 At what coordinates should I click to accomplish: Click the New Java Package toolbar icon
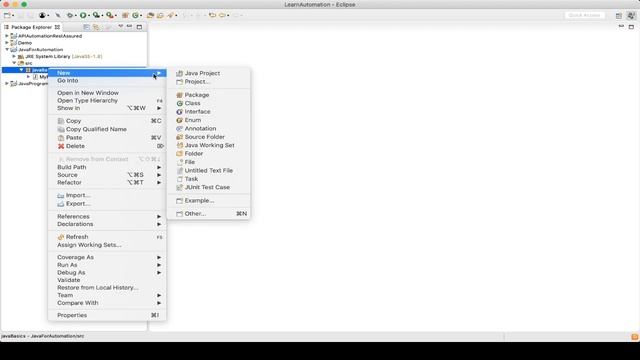[125, 15]
